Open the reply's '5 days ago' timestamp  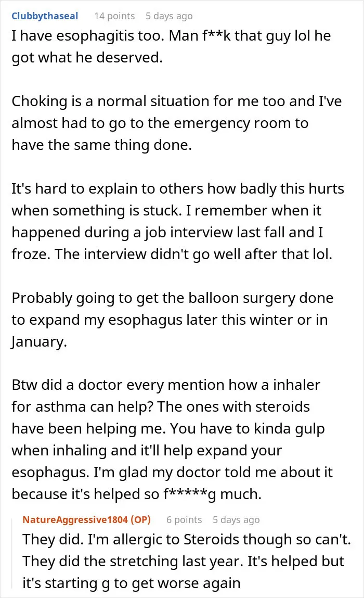pyautogui.click(x=236, y=520)
